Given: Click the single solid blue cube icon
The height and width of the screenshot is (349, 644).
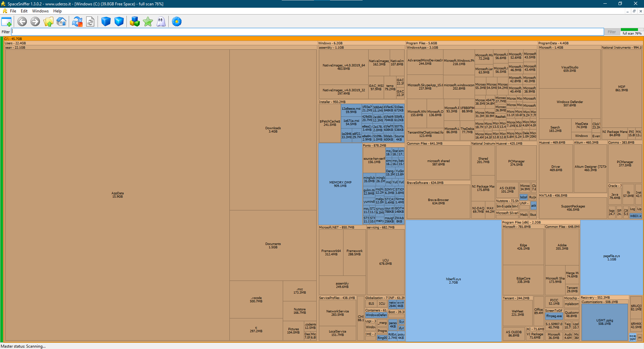Looking at the screenshot, I should [x=106, y=22].
